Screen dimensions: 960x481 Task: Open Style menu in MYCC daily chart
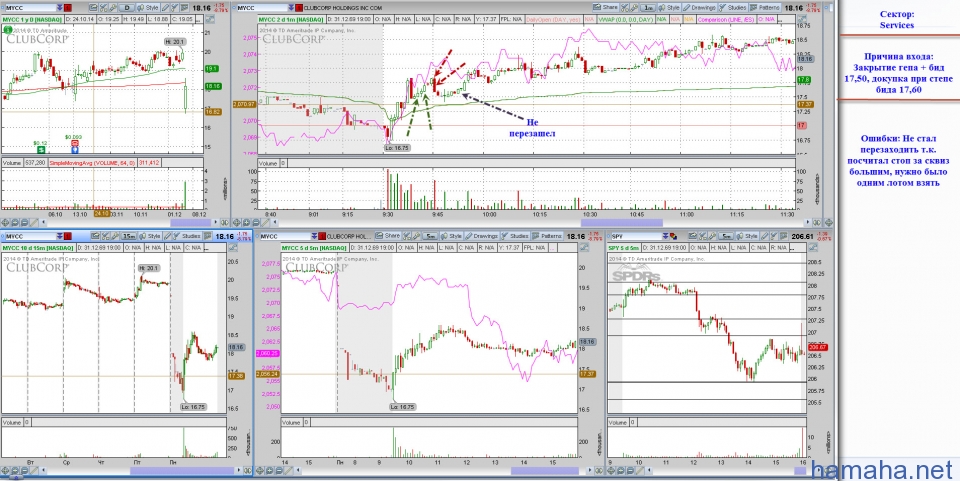tap(148, 7)
